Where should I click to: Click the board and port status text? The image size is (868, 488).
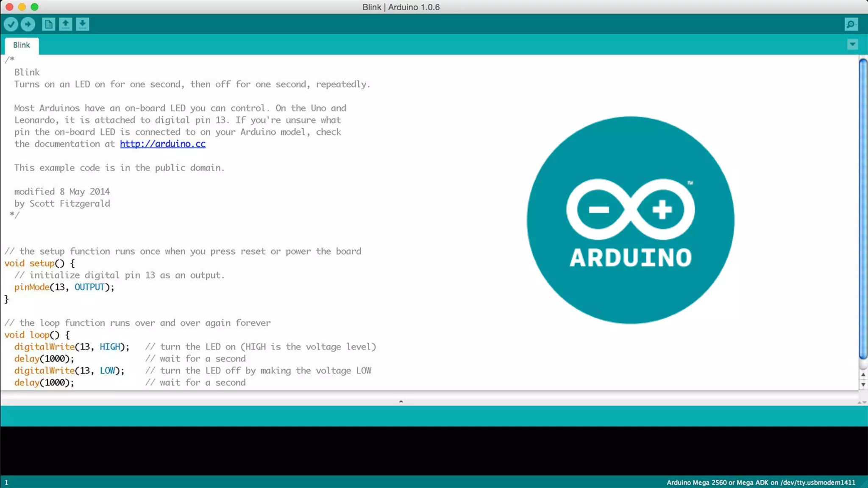[x=761, y=482]
